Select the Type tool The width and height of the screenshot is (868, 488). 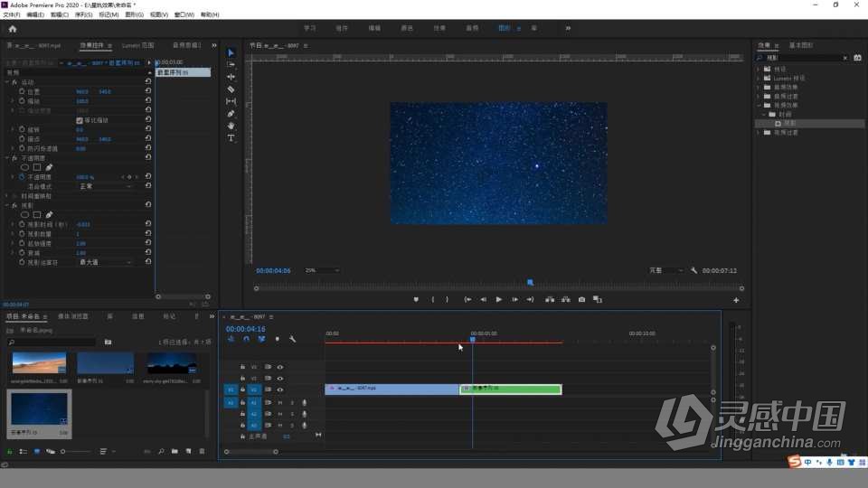(x=231, y=137)
